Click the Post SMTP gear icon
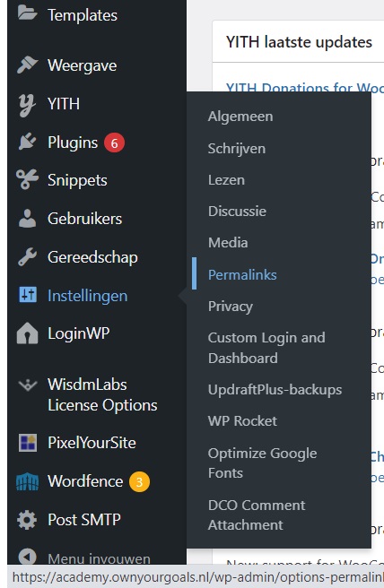Image resolution: width=384 pixels, height=588 pixels. pos(27,520)
